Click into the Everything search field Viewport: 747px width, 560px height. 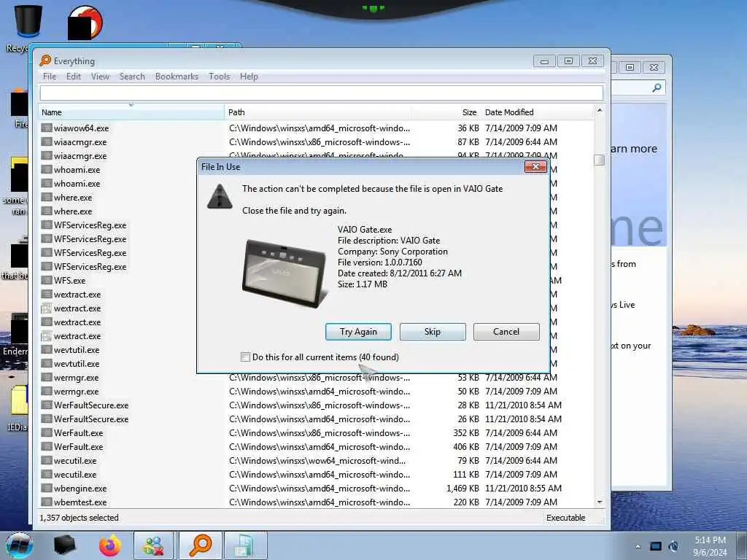click(x=322, y=93)
